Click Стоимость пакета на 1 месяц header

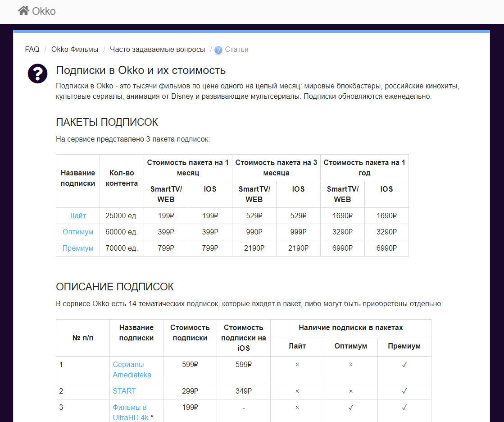coord(188,168)
